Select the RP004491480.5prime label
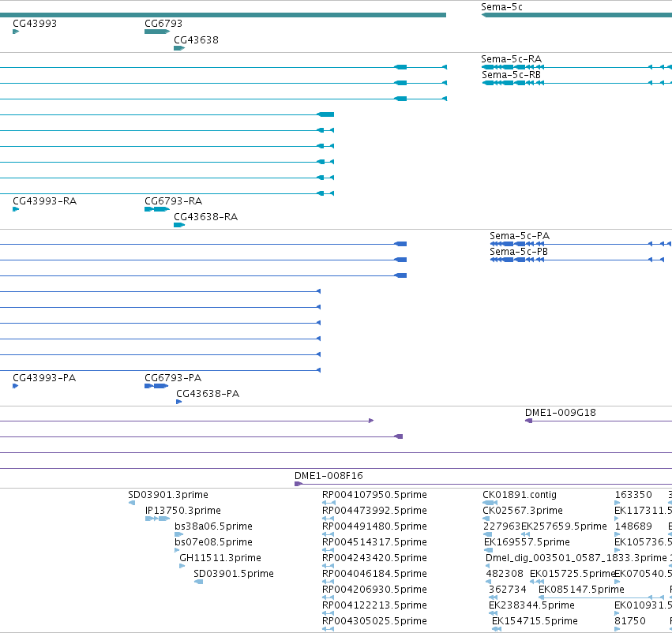This screenshot has height=633, width=672. click(374, 526)
